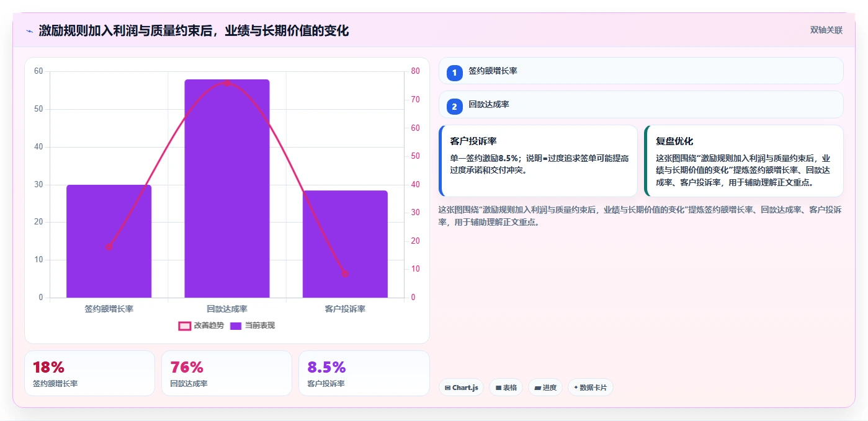Open the 复盘优化 insight card
Viewport: 868px width, 421px height.
coord(743,161)
